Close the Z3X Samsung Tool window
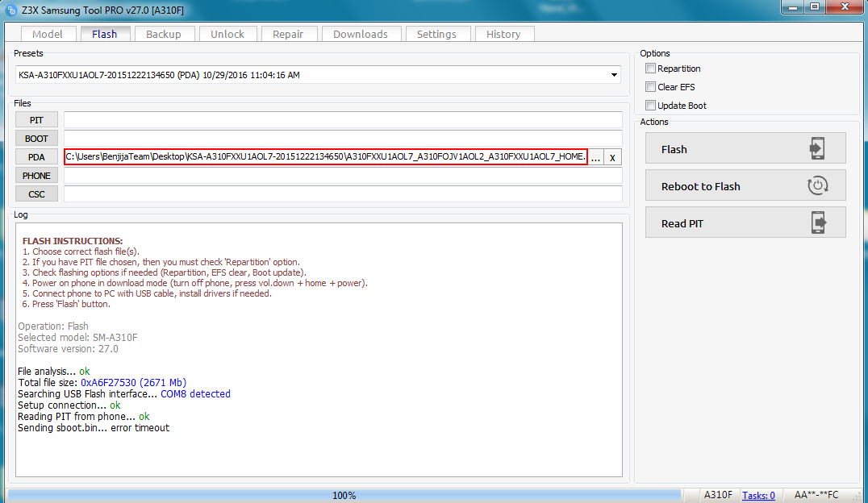Screen dimensions: 868x503 [845, 7]
